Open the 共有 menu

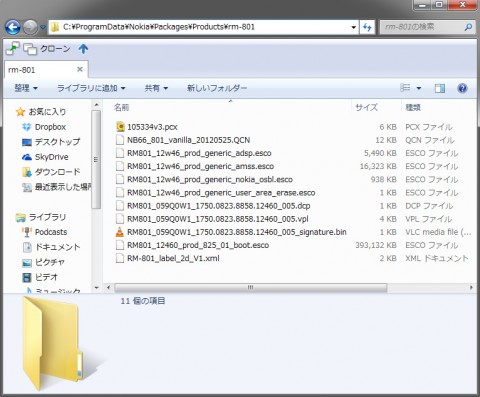coord(156,88)
